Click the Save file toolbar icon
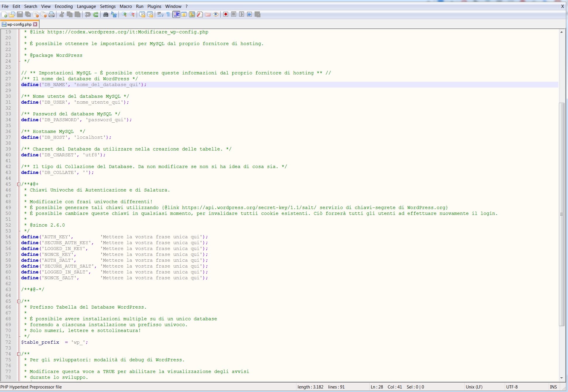 [x=20, y=14]
